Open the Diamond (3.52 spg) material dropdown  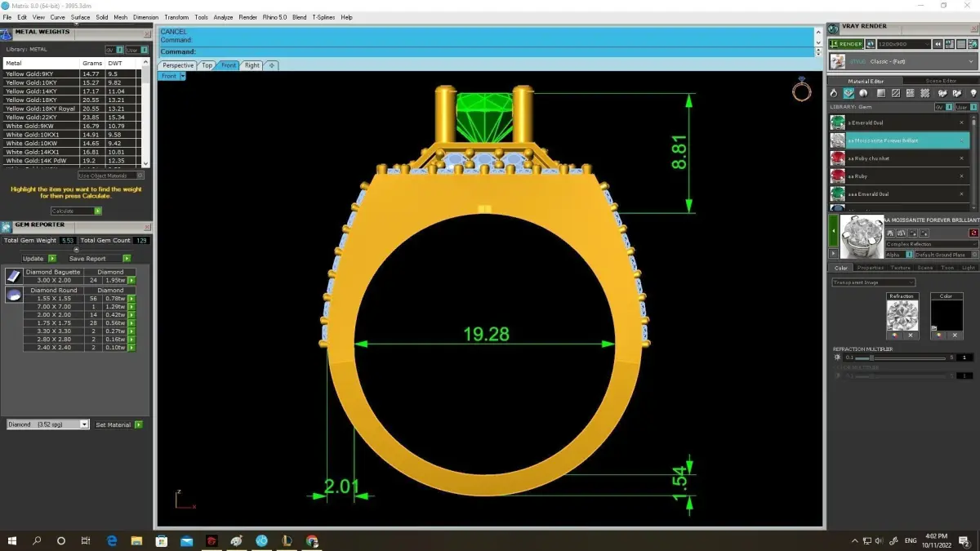[x=47, y=424]
